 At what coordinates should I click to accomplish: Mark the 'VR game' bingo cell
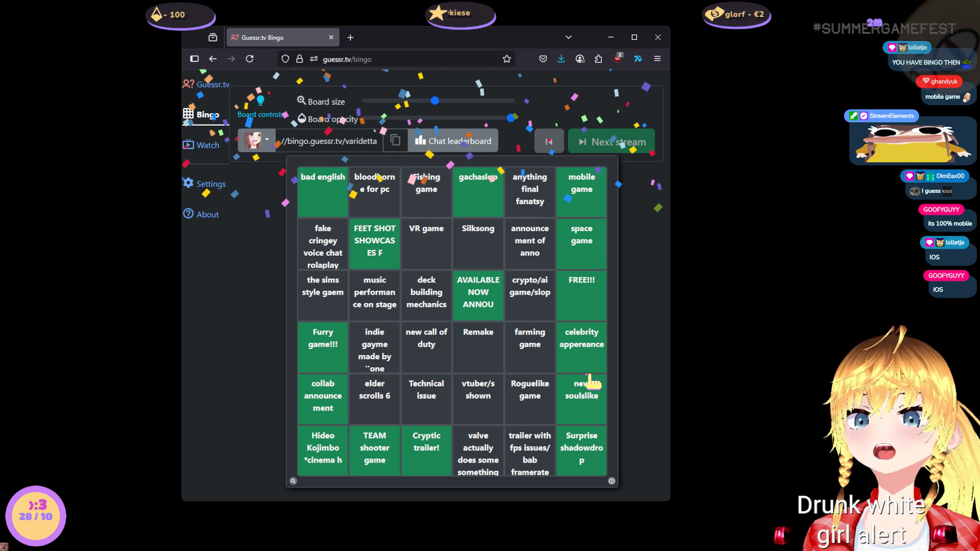[426, 243]
